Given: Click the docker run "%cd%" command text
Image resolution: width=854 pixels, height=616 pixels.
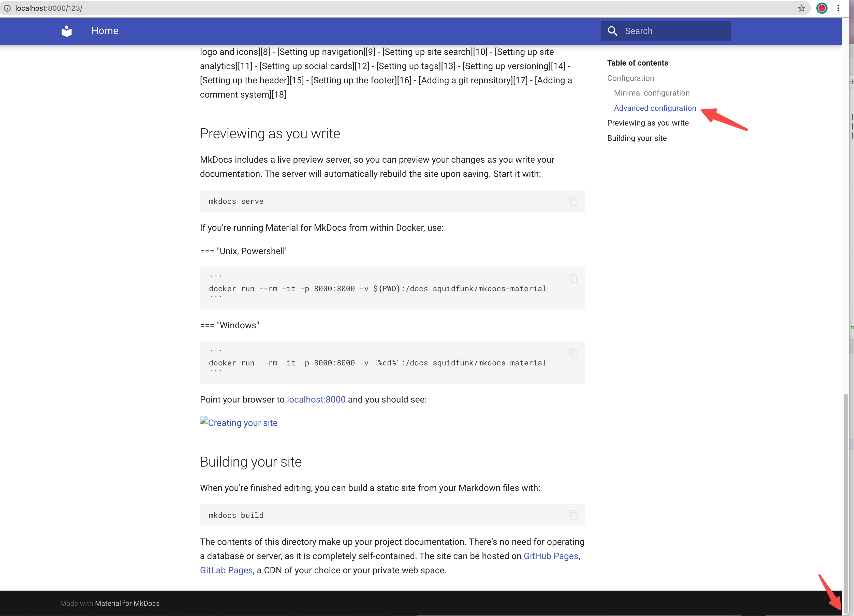Looking at the screenshot, I should tap(378, 363).
